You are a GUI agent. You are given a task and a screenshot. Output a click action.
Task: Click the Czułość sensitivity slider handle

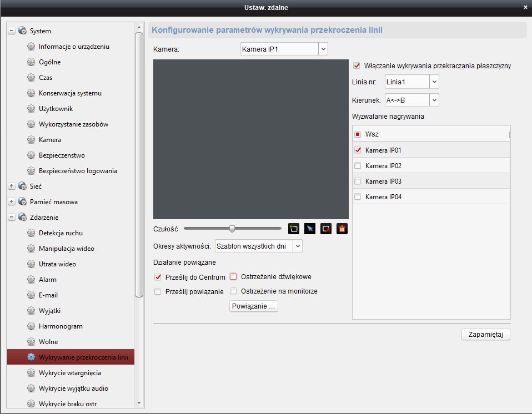coord(232,228)
